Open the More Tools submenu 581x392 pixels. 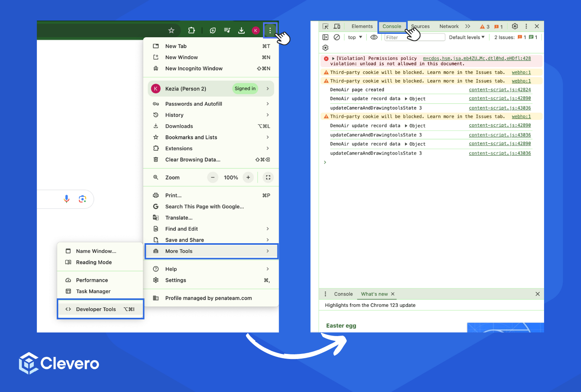coord(211,251)
